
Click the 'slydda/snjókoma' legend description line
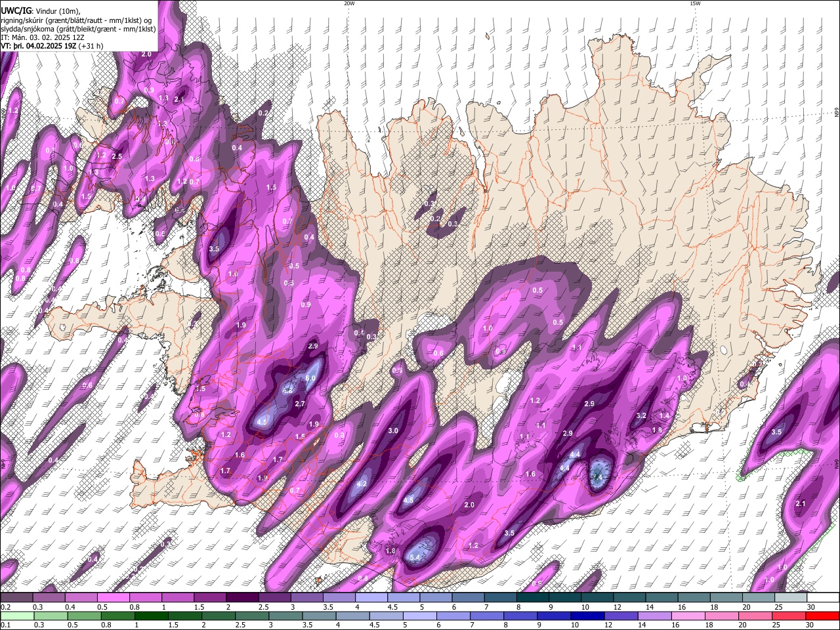pyautogui.click(x=78, y=29)
